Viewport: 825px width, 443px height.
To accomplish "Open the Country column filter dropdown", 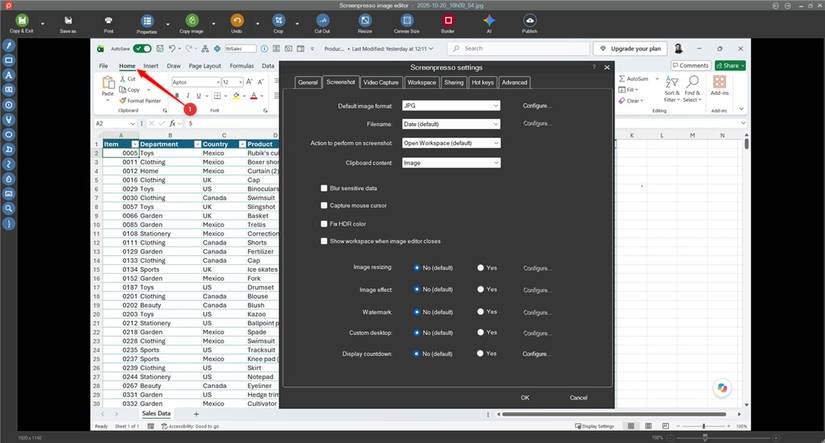I will click(x=242, y=144).
